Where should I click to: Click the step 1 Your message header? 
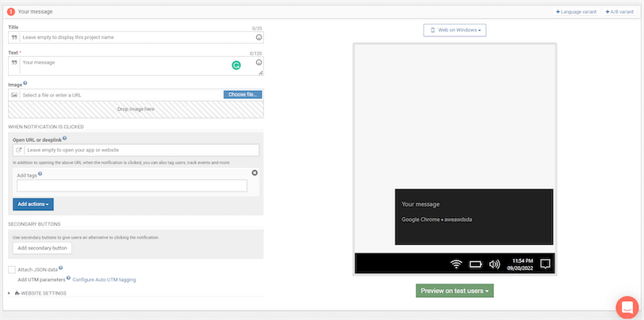tap(35, 12)
